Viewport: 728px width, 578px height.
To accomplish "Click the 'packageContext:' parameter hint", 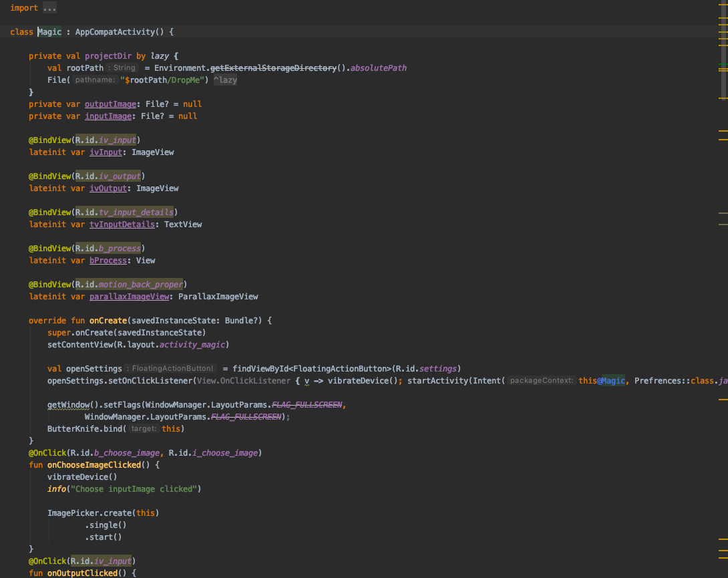I will 541,381.
